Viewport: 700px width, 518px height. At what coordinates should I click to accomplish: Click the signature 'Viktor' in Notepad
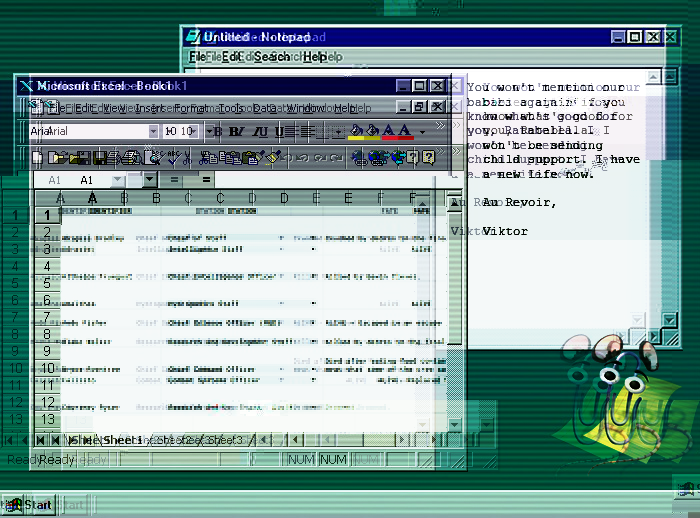pos(505,231)
